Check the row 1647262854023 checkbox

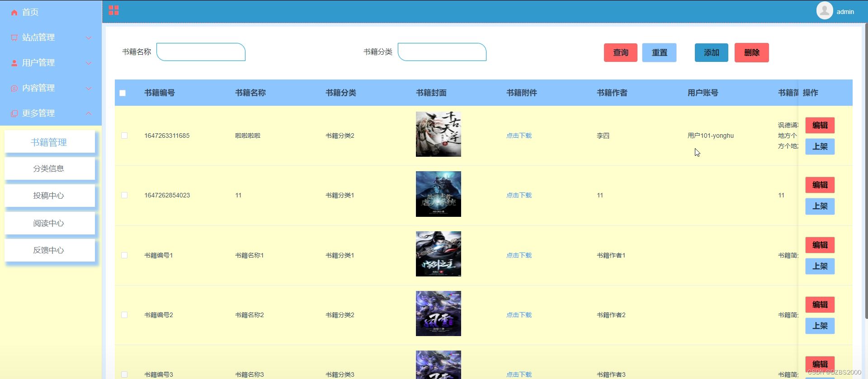pyautogui.click(x=124, y=195)
